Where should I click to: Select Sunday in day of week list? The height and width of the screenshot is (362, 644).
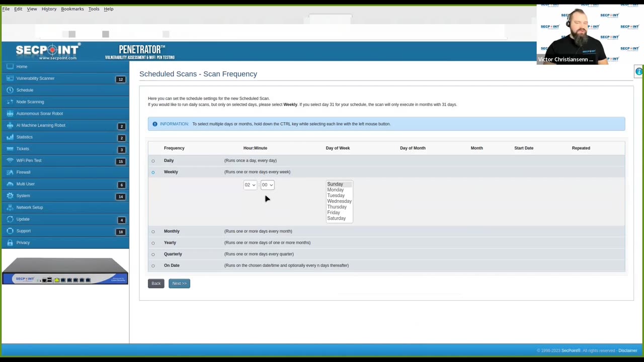[x=339, y=184]
